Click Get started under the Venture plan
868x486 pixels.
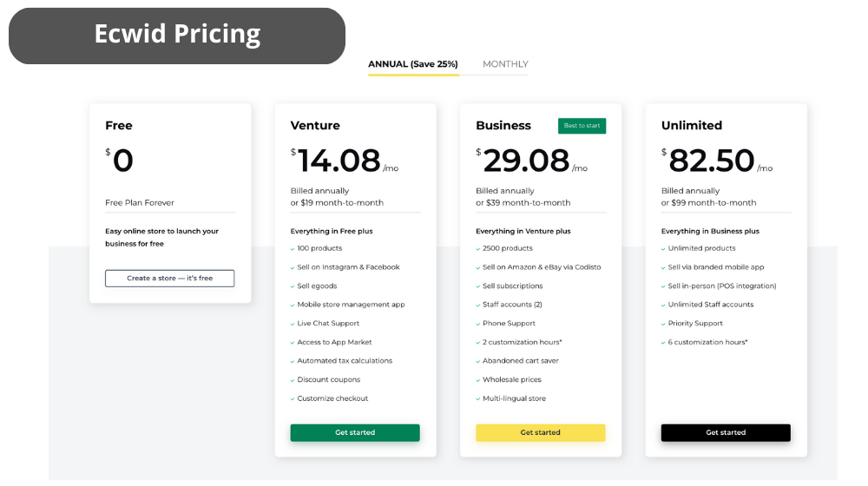click(x=355, y=433)
